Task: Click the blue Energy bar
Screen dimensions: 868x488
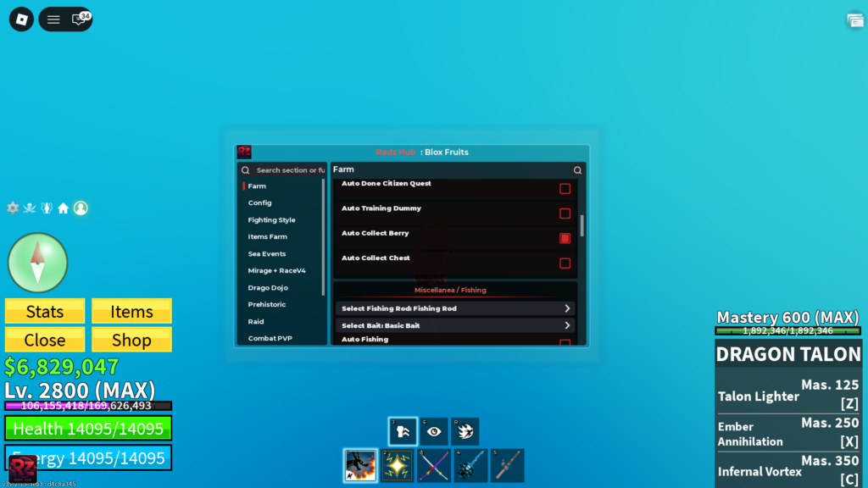Action: coord(88,458)
